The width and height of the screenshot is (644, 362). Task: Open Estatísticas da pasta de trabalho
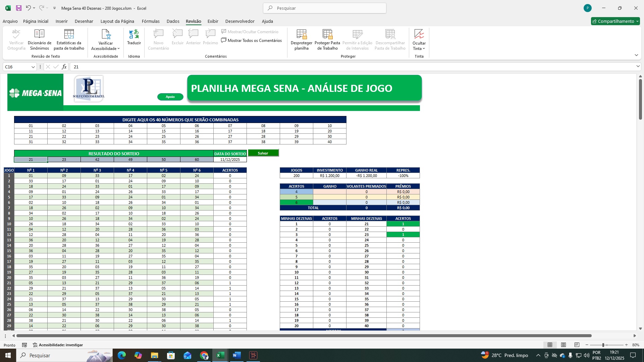(69, 34)
